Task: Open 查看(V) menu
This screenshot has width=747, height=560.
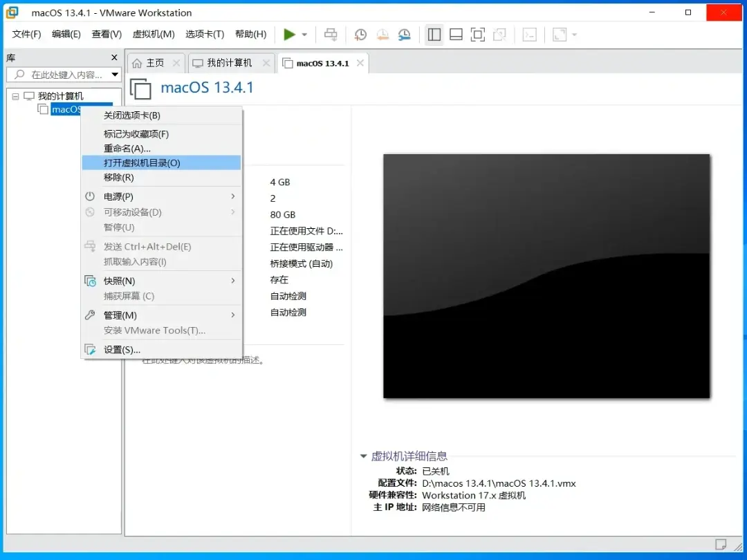Action: pos(107,35)
